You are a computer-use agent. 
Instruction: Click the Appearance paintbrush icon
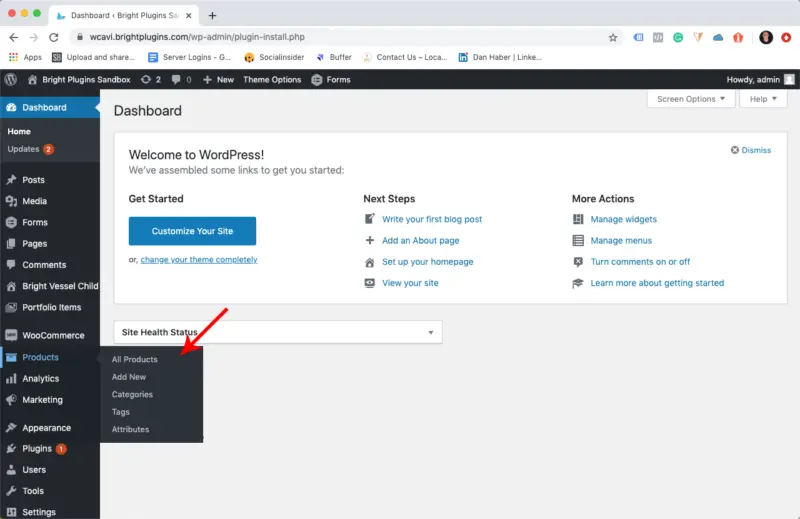click(11, 428)
